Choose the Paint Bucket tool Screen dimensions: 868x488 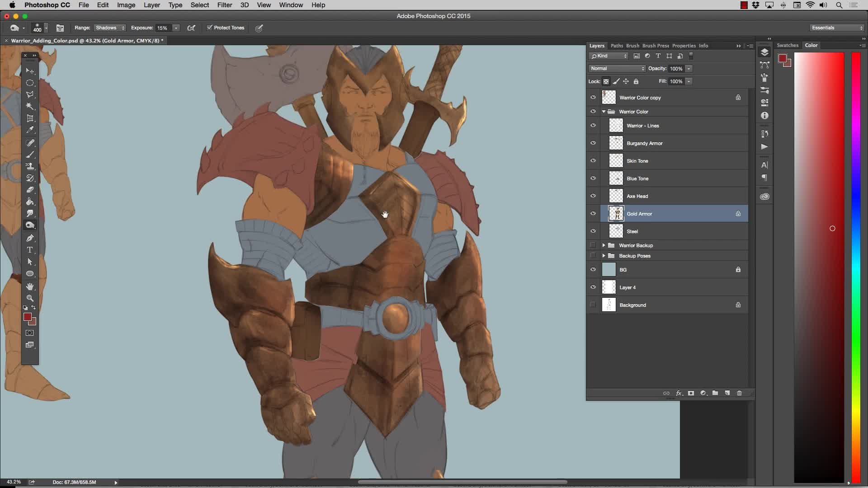coord(30,202)
